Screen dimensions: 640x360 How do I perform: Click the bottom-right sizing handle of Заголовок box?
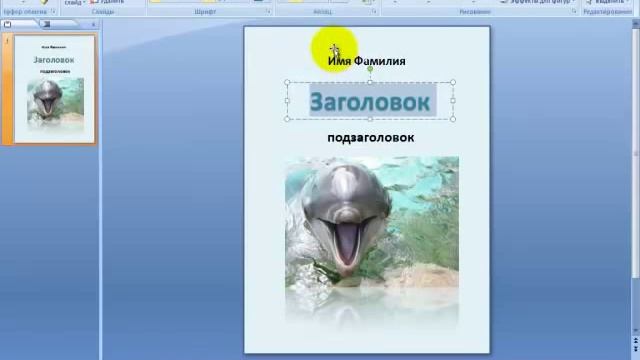[453, 119]
